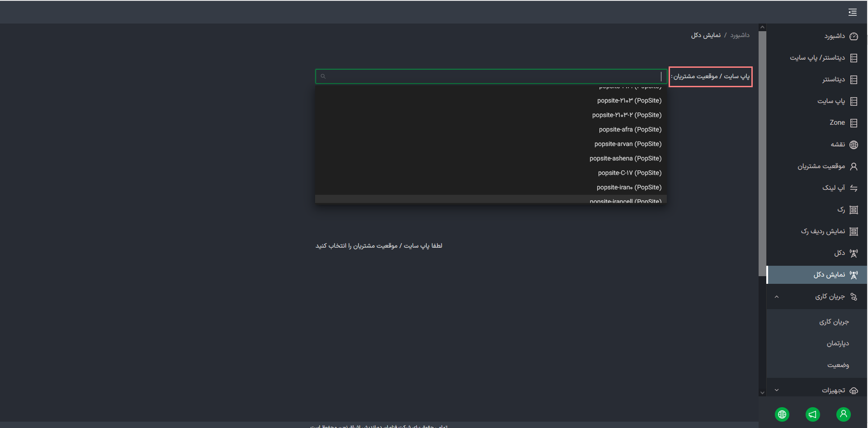Focus the پاپ سایت search input field
Screen dimensions: 868x428
click(491, 76)
